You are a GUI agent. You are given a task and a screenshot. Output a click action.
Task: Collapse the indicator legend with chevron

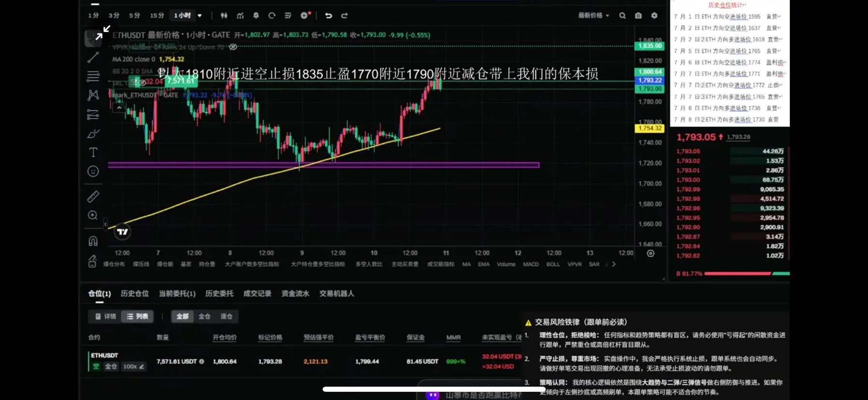[x=119, y=108]
